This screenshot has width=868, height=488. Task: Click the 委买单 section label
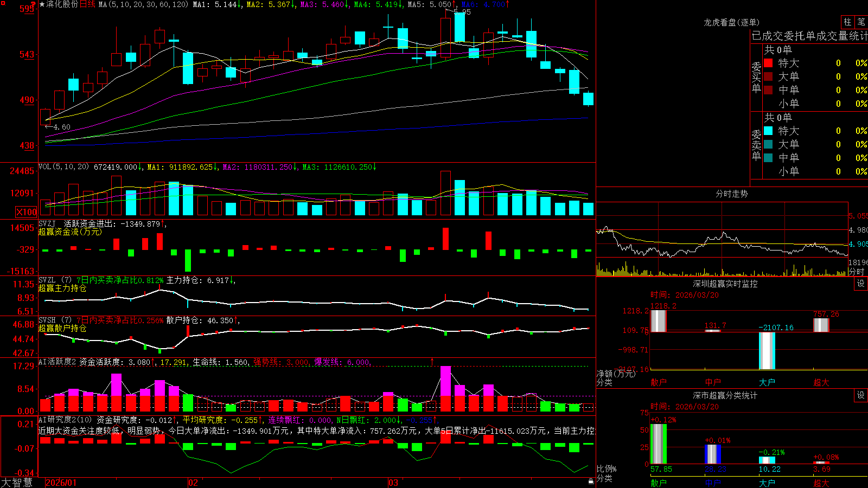click(x=756, y=77)
